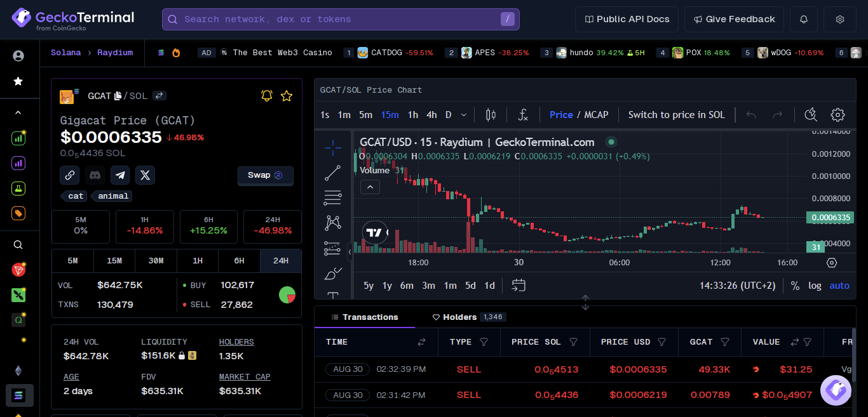Open the PRICE USD column filter
Screen dimensions: 868x417
tap(661, 342)
